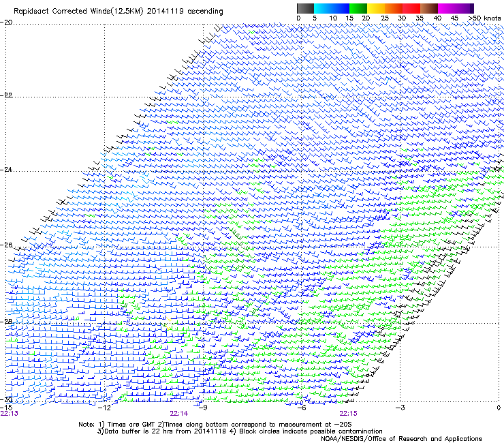Click the green 15-20 knots legend color
The width and height of the screenshot is (504, 443).
(x=358, y=8)
